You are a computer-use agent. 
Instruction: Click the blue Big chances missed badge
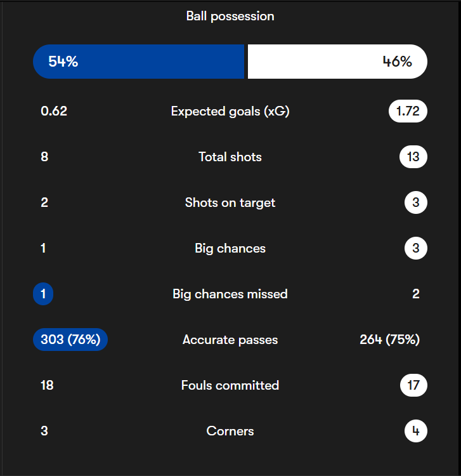[43, 294]
